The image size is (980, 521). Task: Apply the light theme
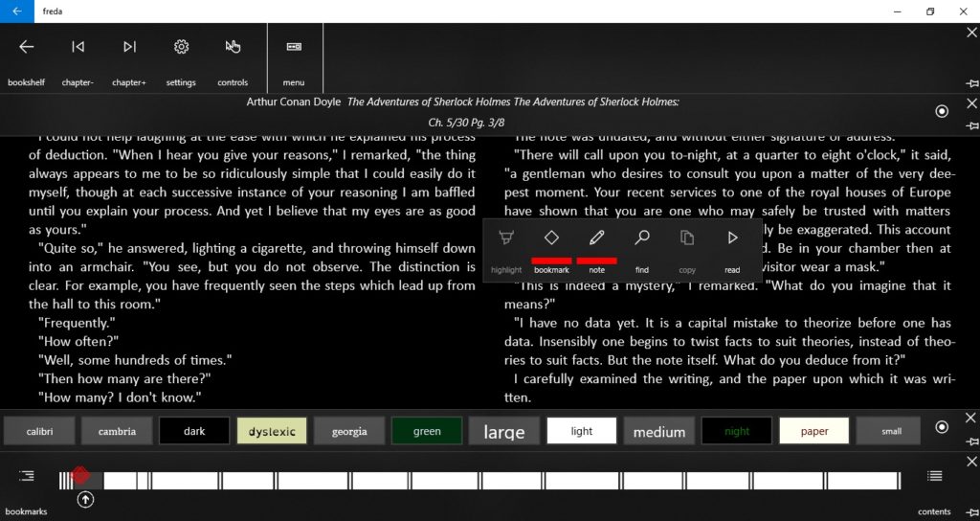(x=582, y=431)
